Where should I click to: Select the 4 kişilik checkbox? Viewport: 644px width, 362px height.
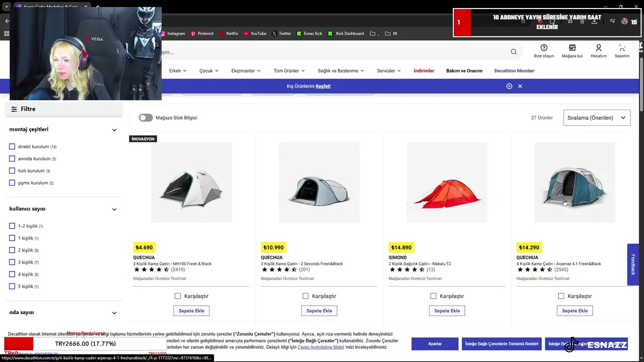tap(12, 275)
